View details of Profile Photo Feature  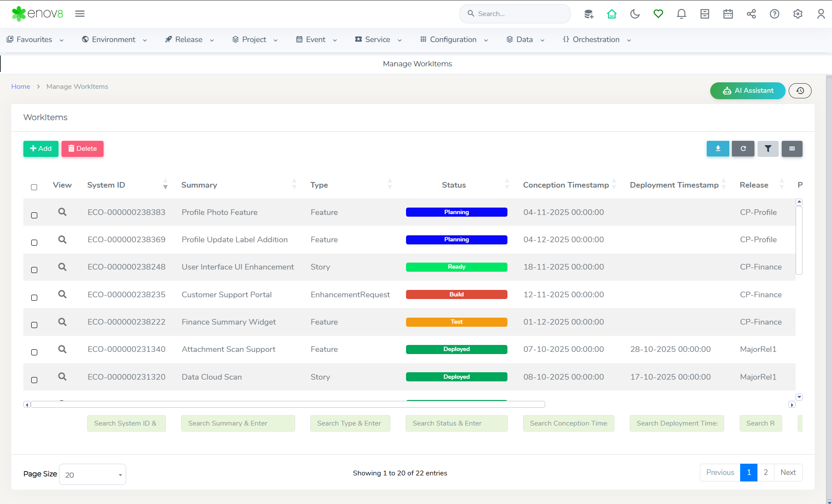click(62, 212)
